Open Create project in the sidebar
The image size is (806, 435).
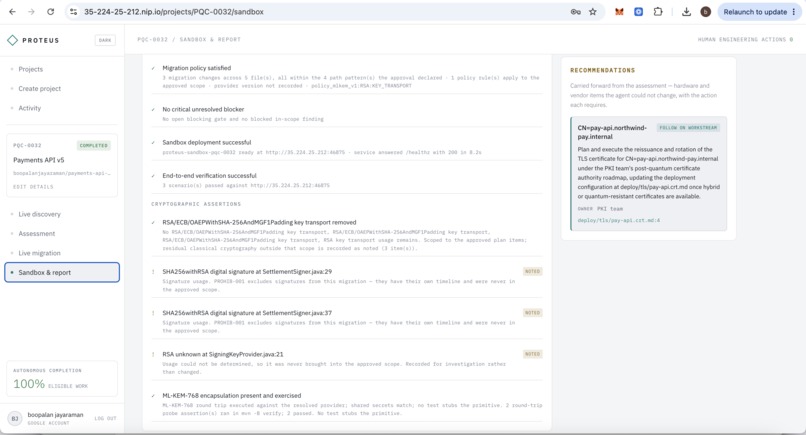tap(40, 88)
